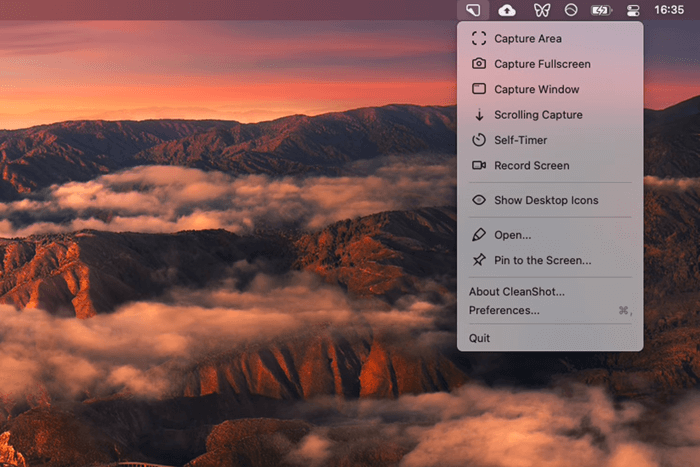700x467 pixels.
Task: Open Preferences... from the menu
Action: pos(550,310)
